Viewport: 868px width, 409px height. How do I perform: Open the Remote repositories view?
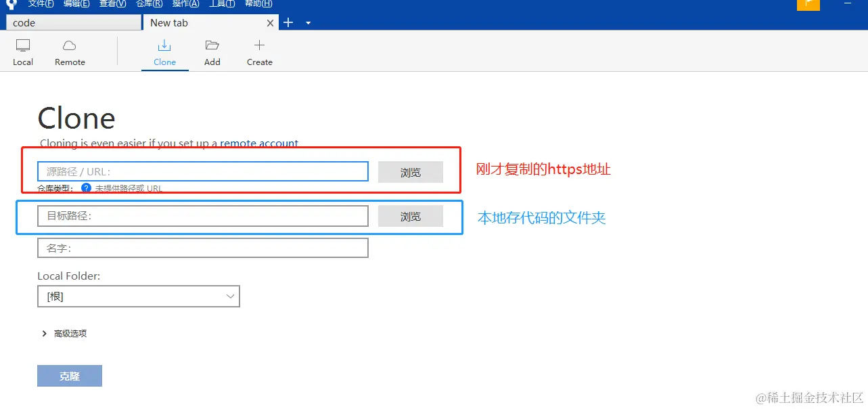pos(70,53)
